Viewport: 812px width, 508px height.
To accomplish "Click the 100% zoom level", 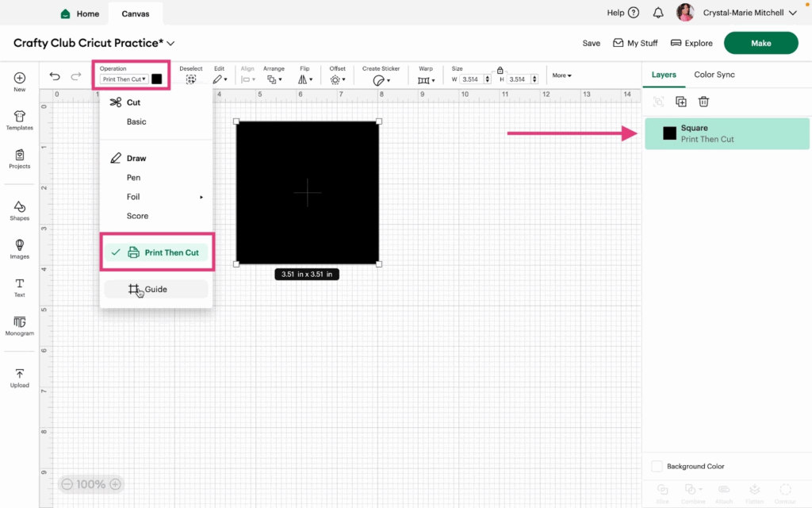I will [x=91, y=484].
